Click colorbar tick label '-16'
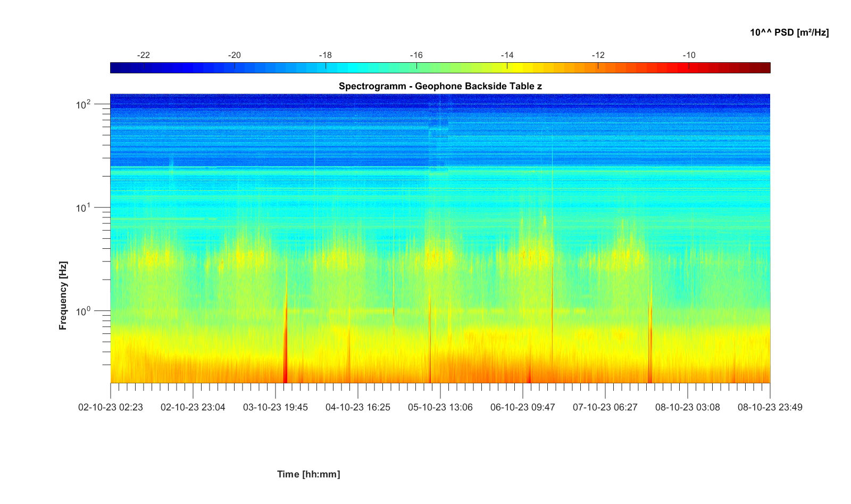The width and height of the screenshot is (851, 504). click(416, 55)
